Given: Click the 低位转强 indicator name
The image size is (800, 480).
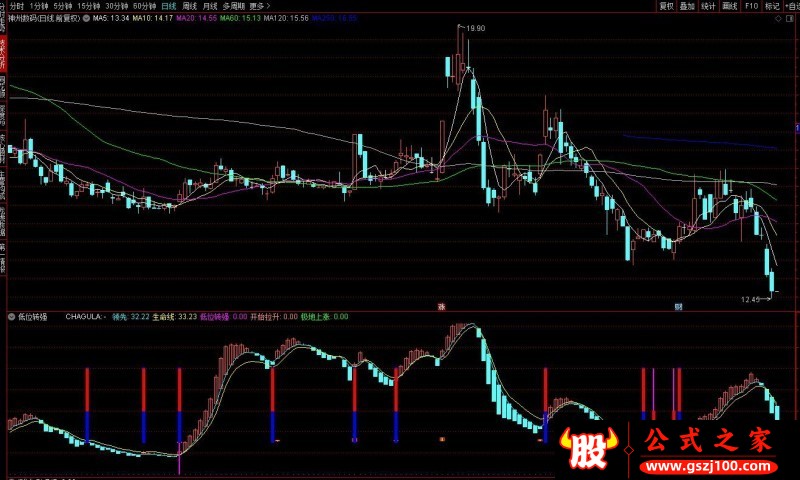Looking at the screenshot, I should point(33,317).
